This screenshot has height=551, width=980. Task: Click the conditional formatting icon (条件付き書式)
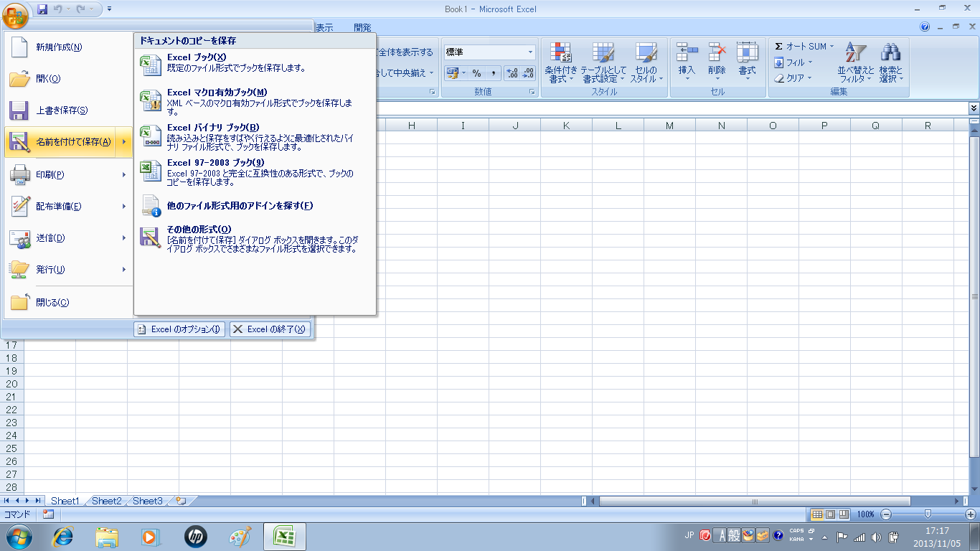[x=560, y=53]
